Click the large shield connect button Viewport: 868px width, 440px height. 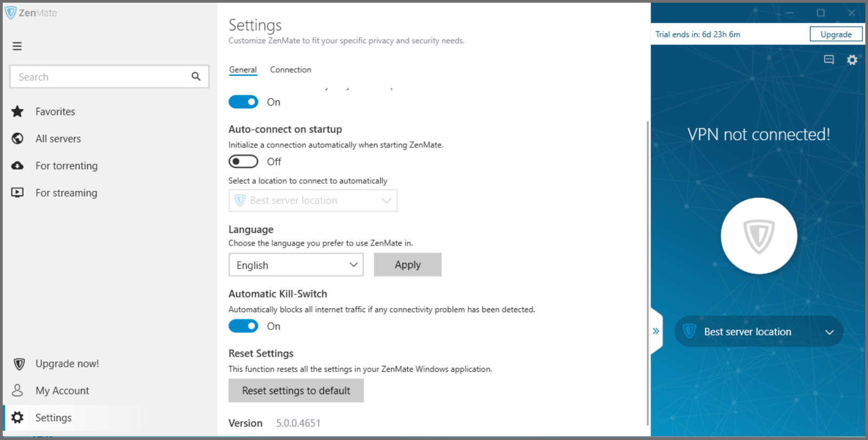coord(759,236)
